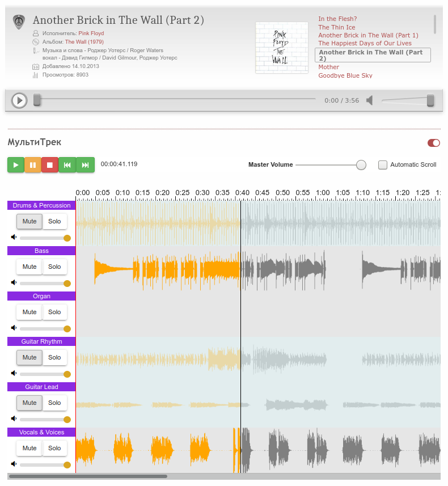The image size is (448, 486).
Task: Click the Vocals & Voices track header
Action: point(41,432)
